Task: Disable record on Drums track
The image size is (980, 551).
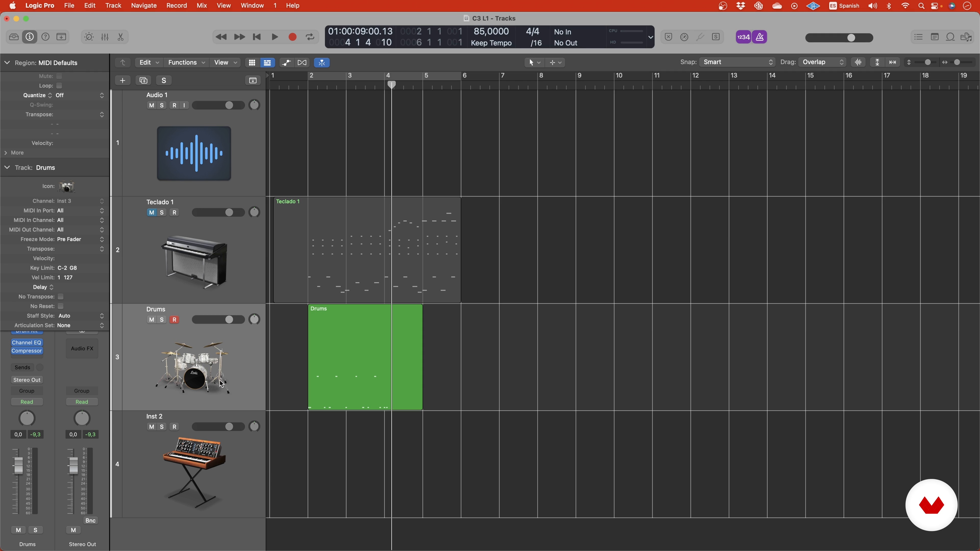Action: [x=175, y=320]
